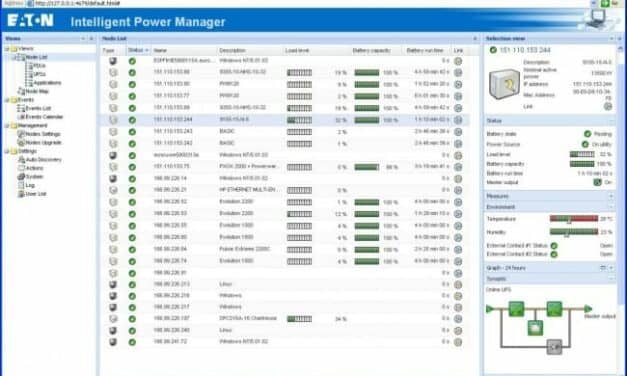Collapse the Graph - 24 hours section

(611, 268)
